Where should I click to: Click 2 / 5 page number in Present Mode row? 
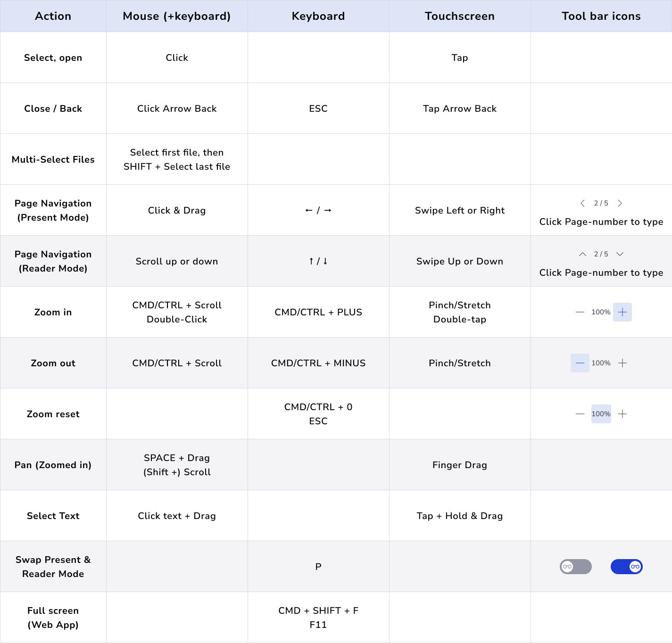tap(601, 203)
